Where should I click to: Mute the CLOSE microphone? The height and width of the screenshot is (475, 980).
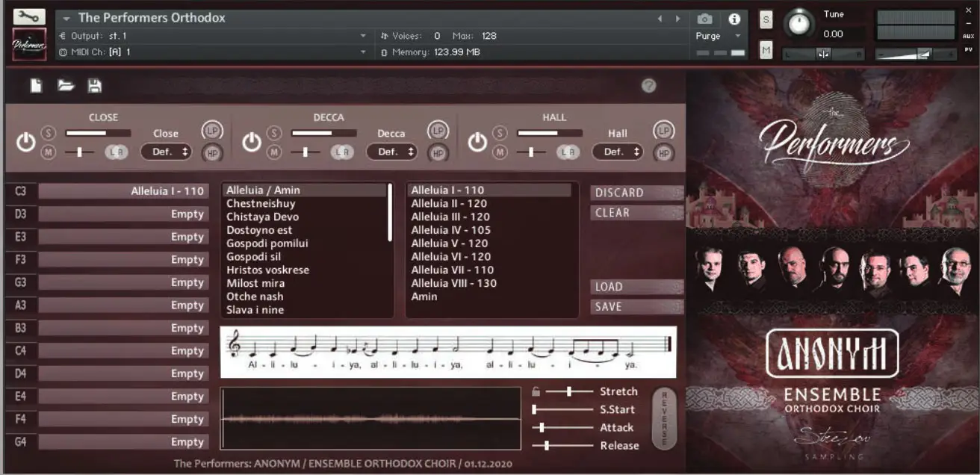click(49, 152)
